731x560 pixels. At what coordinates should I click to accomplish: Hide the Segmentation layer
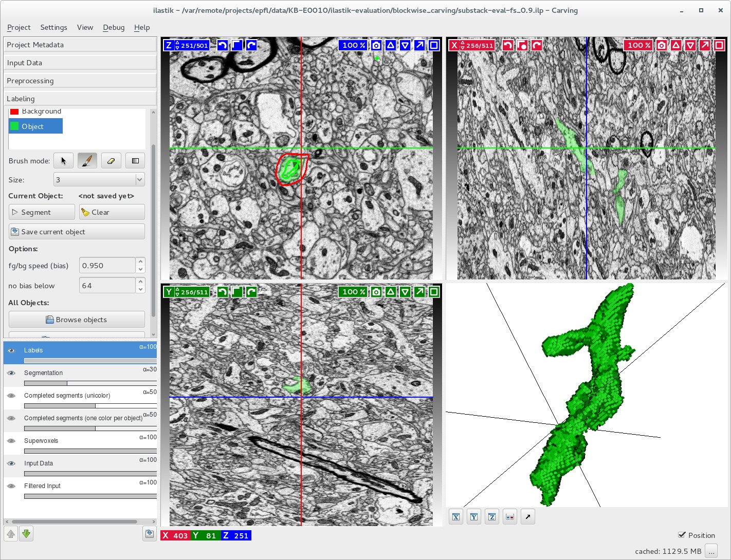pyautogui.click(x=11, y=373)
